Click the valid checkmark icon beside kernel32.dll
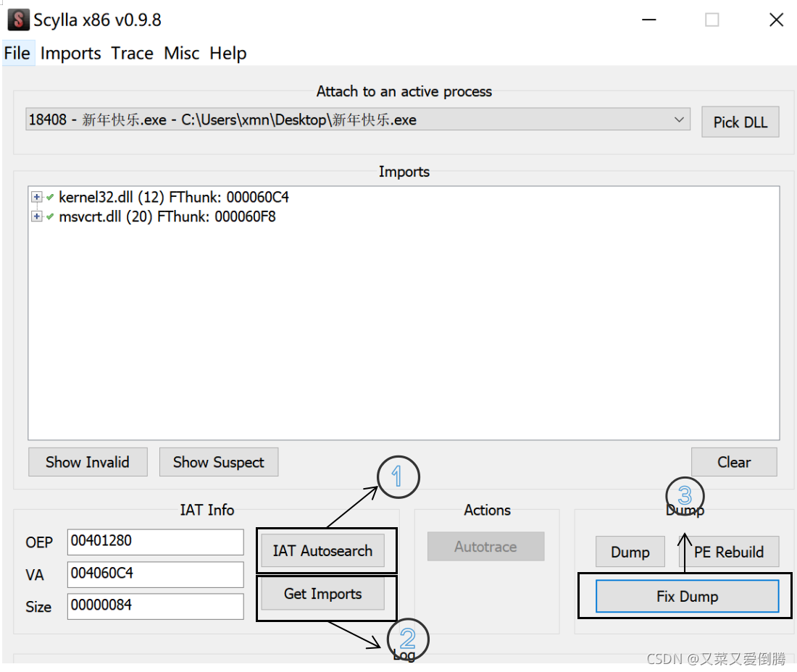The image size is (797, 672). (x=50, y=197)
